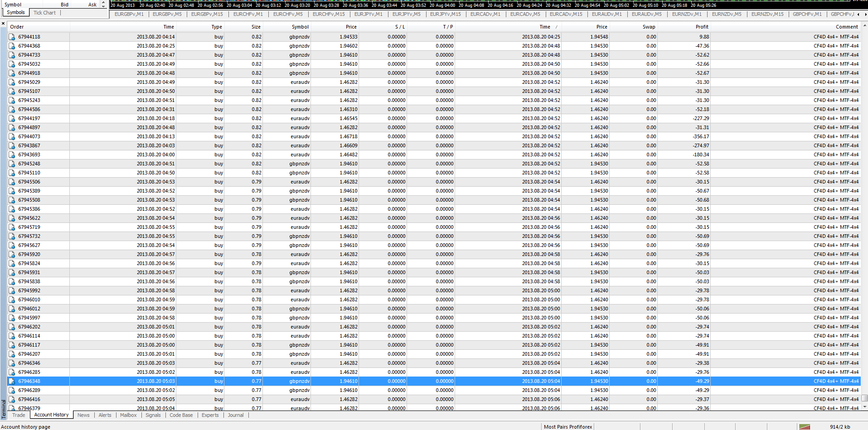Switch to the Trade tab

point(19,415)
